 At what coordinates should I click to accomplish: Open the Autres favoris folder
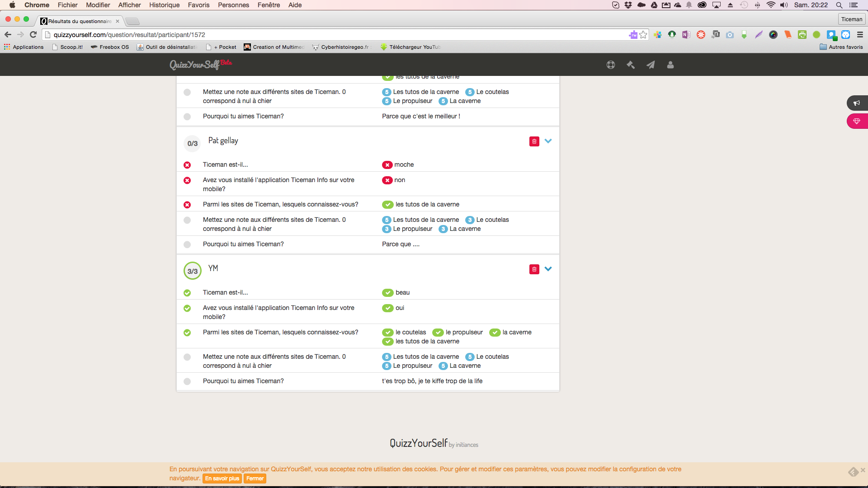841,47
